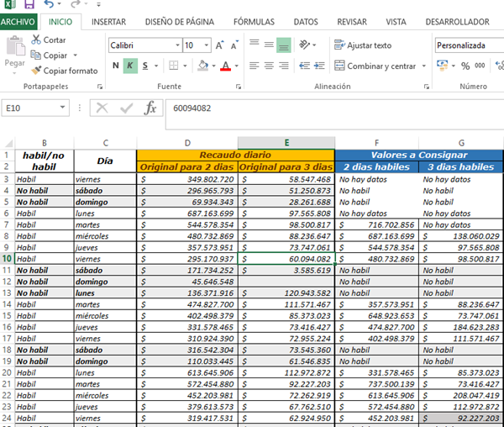This screenshot has width=504, height=427.
Task: Toggle underline formatting with the S button
Action: tap(145, 66)
